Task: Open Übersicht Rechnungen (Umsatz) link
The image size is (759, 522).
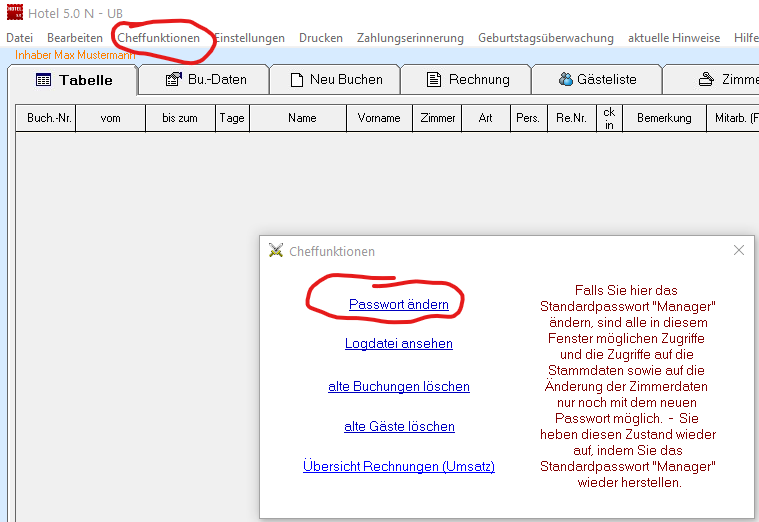Action: pos(398,467)
